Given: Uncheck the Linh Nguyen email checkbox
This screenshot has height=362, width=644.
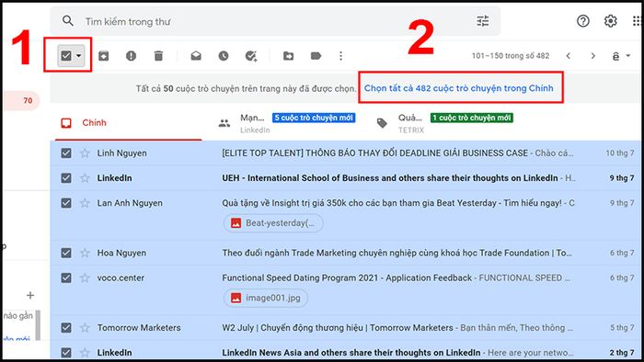Looking at the screenshot, I should click(66, 153).
